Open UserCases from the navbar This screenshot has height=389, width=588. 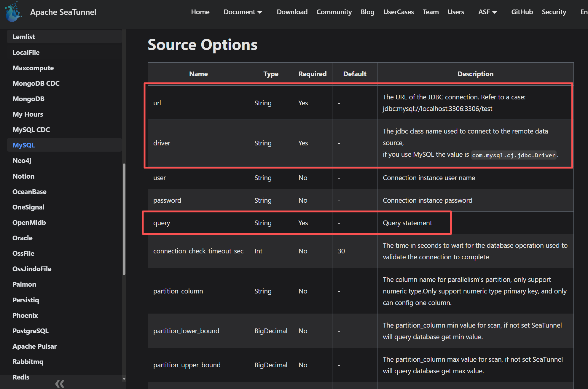pos(398,12)
